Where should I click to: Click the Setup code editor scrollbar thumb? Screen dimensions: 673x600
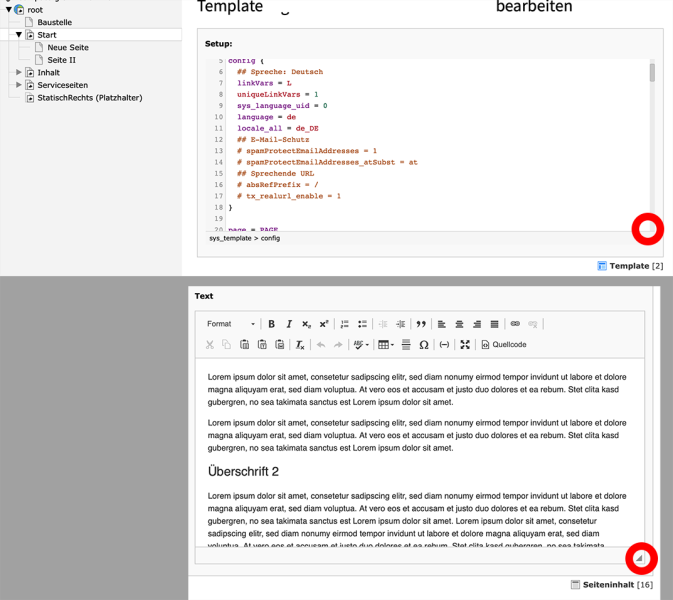click(652, 73)
